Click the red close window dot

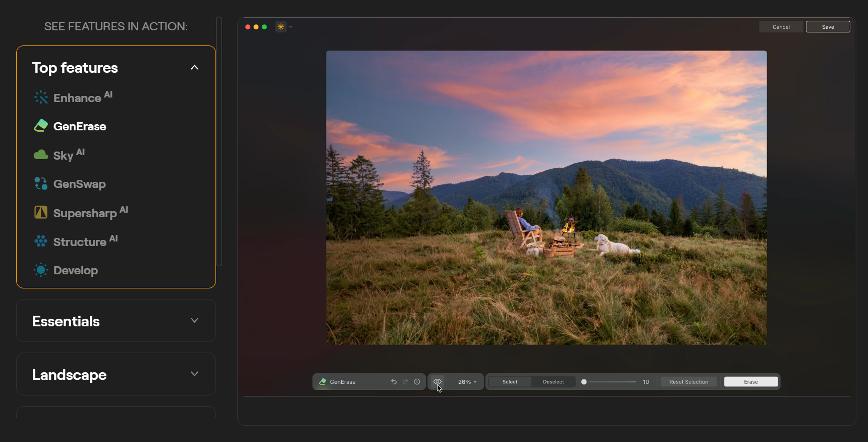pos(248,27)
